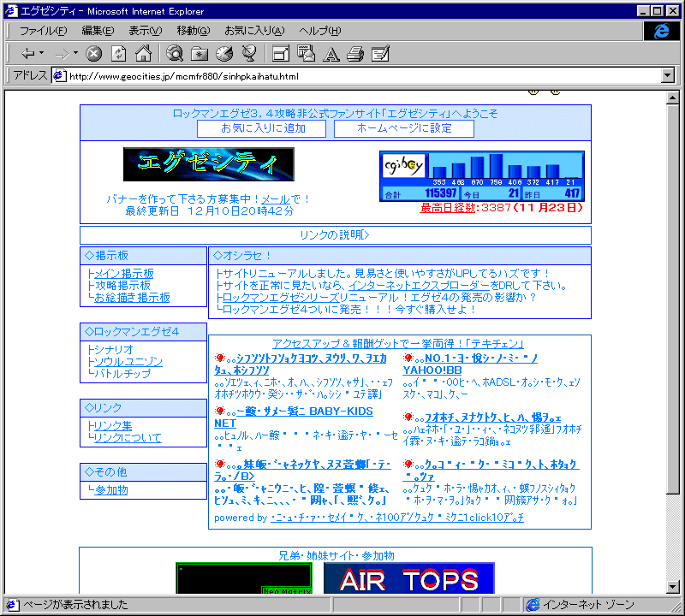This screenshot has height=616, width=685.
Task: Click the リンクの説明 bar text
Action: tap(335, 235)
